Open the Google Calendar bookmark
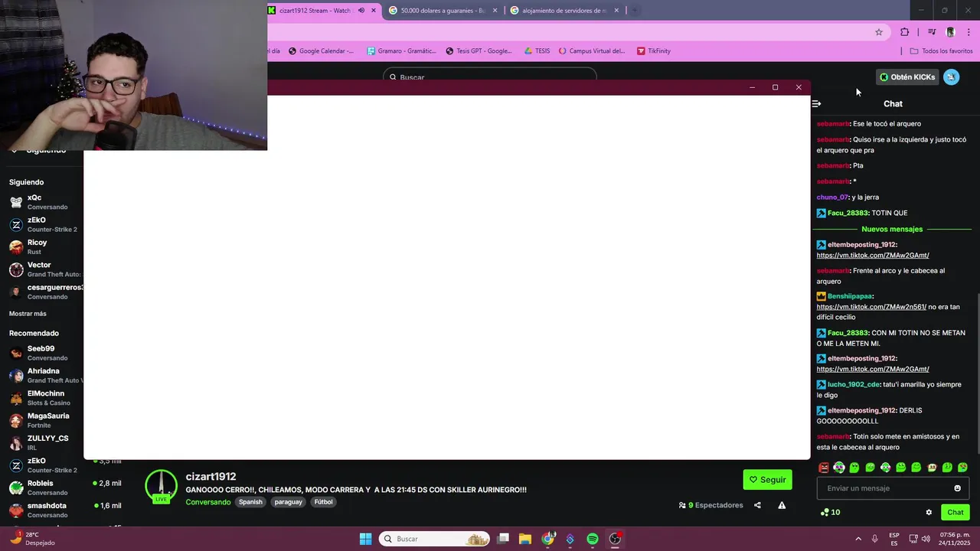The height and width of the screenshot is (551, 980). [x=321, y=51]
